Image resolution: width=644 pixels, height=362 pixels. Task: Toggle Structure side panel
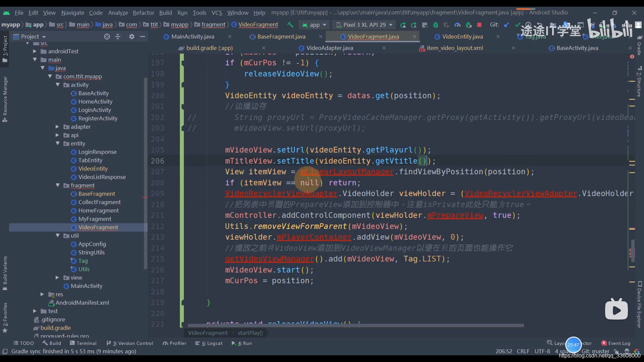[639, 82]
